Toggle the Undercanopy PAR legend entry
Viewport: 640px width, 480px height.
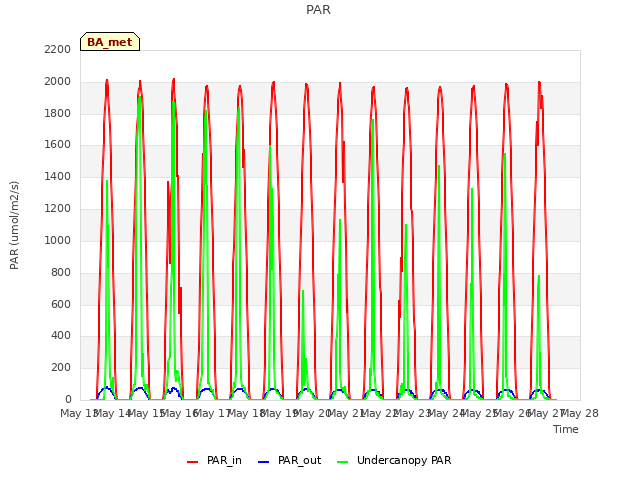point(394,460)
